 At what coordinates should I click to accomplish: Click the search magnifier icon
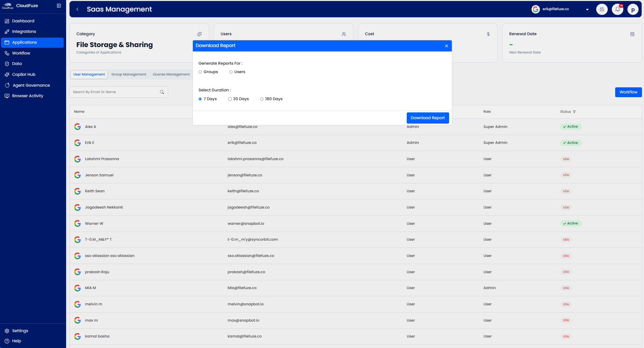click(x=162, y=92)
